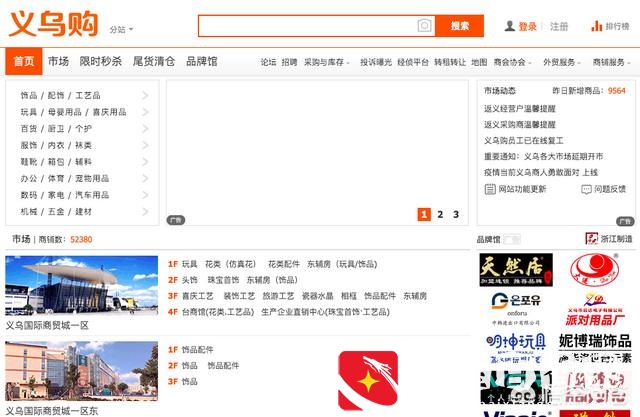This screenshot has height=417, width=640.
Task: Open 花类（仿真花） under 1F
Action: pos(231,264)
